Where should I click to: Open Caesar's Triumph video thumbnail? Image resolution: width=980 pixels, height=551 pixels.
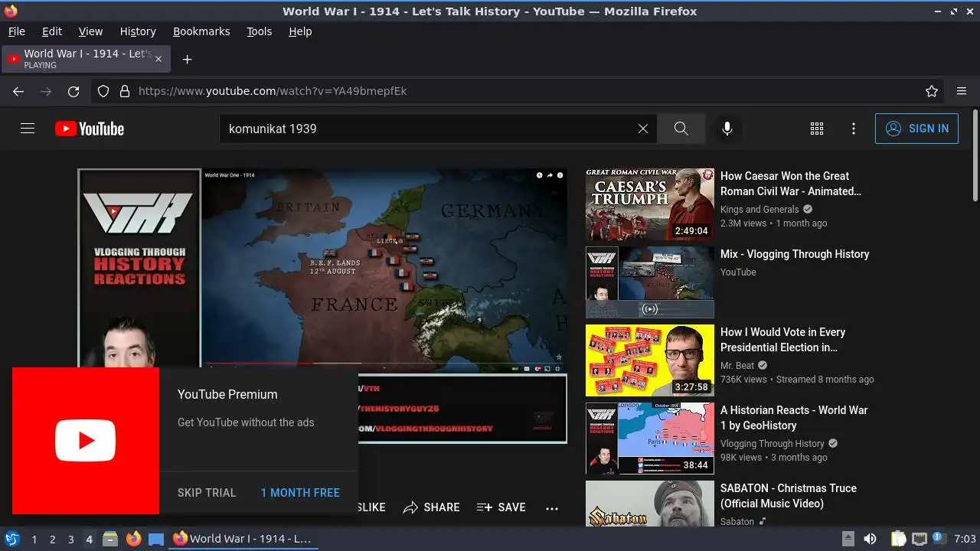(650, 204)
